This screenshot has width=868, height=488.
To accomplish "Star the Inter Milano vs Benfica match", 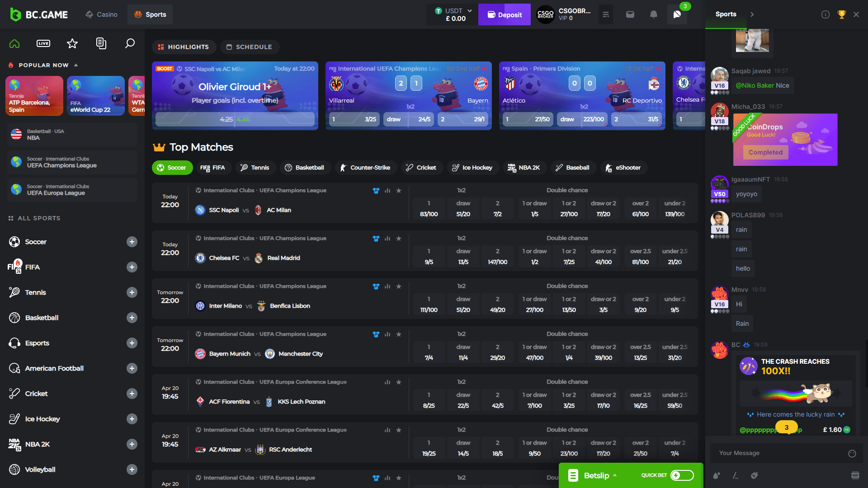I will point(399,286).
